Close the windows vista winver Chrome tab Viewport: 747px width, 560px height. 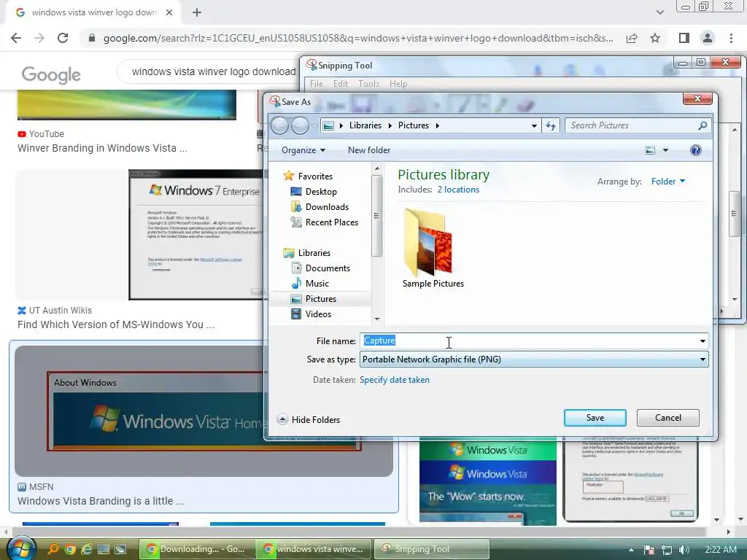169,12
